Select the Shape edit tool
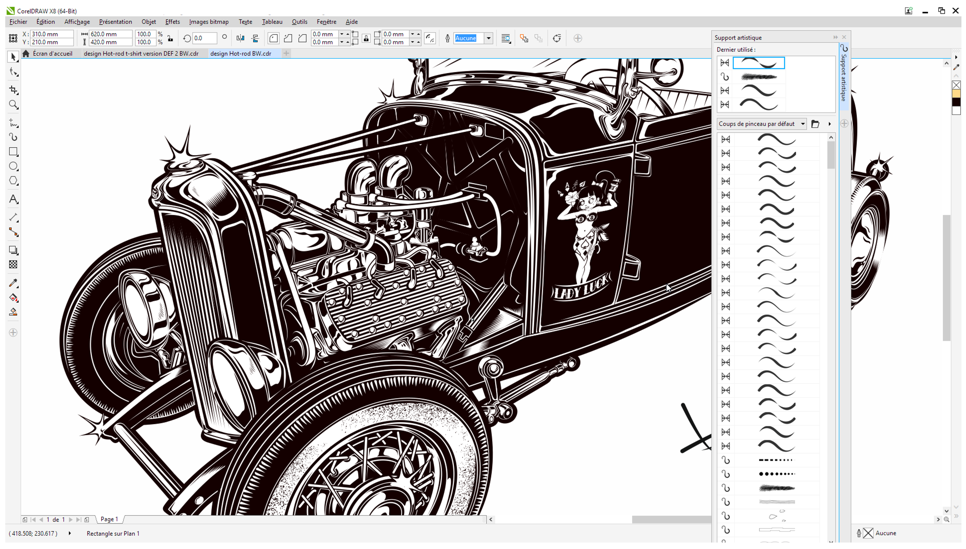The image size is (966, 549). click(x=14, y=73)
